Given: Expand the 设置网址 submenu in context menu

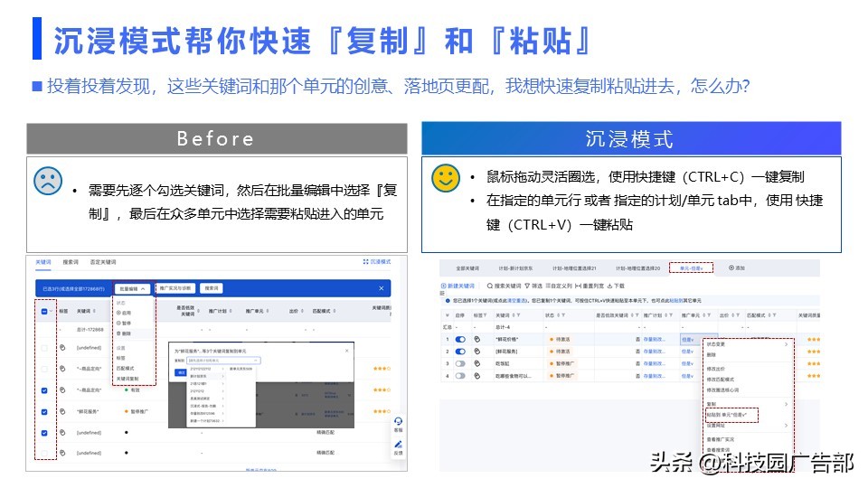Looking at the screenshot, I should pyautogui.click(x=786, y=426).
